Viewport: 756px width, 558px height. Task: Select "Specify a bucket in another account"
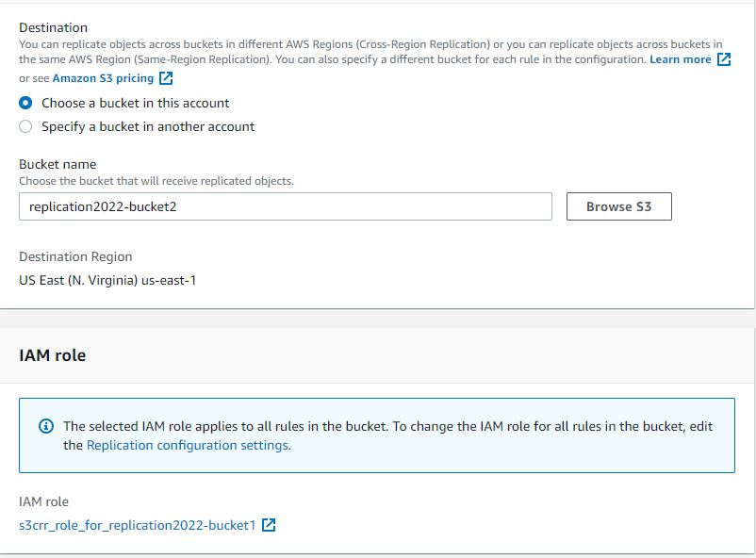point(26,126)
